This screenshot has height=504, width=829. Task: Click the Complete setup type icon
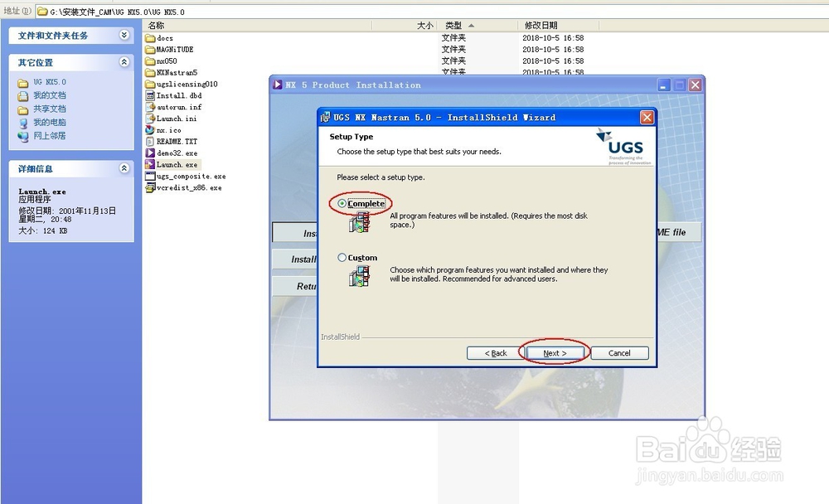360,223
